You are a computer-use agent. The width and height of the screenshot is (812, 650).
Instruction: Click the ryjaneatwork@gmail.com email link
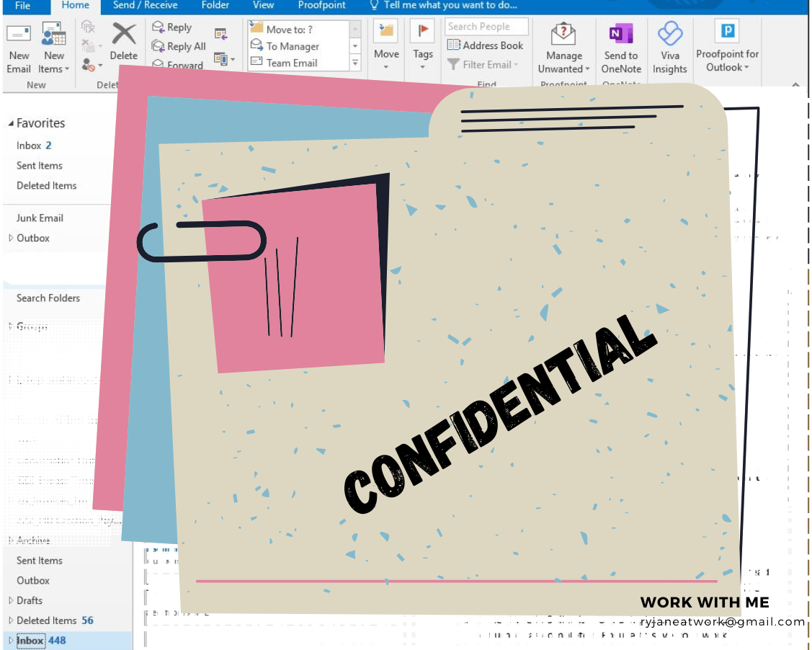tap(720, 621)
